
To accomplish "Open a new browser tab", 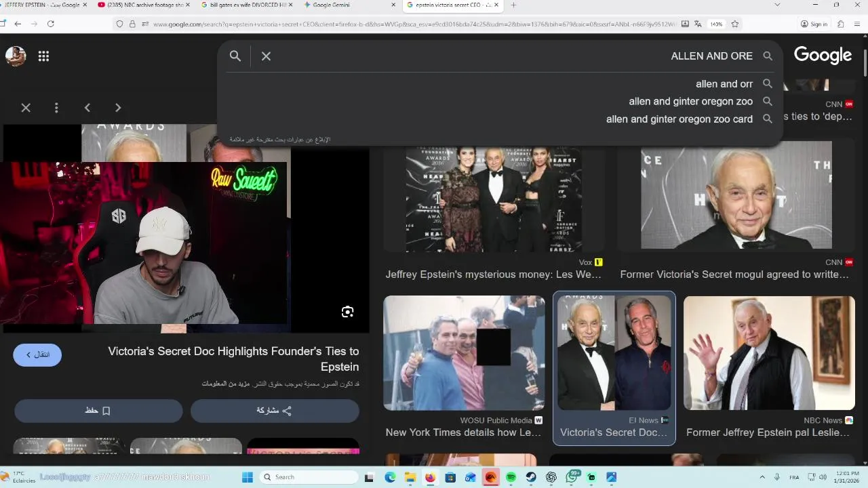I will point(513,5).
